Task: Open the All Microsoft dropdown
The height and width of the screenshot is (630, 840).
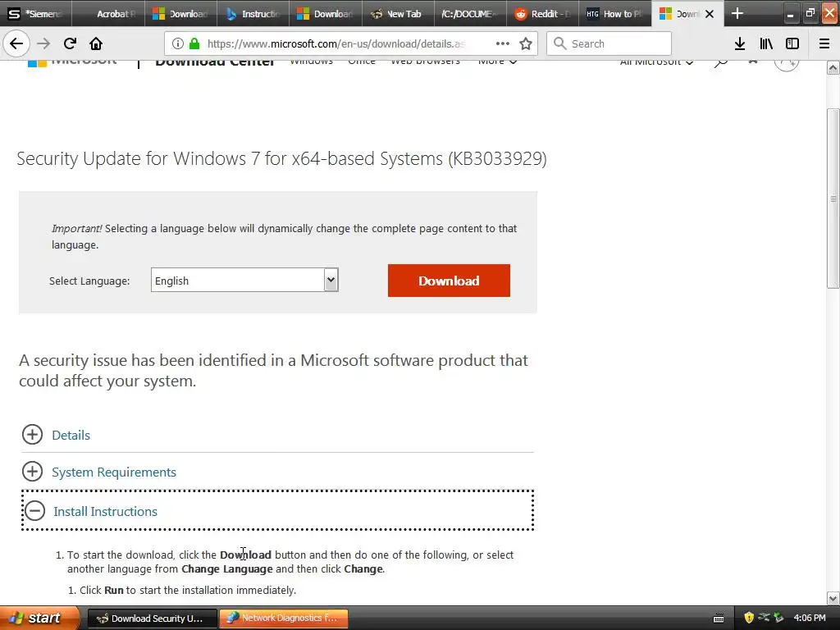Action: pyautogui.click(x=657, y=62)
